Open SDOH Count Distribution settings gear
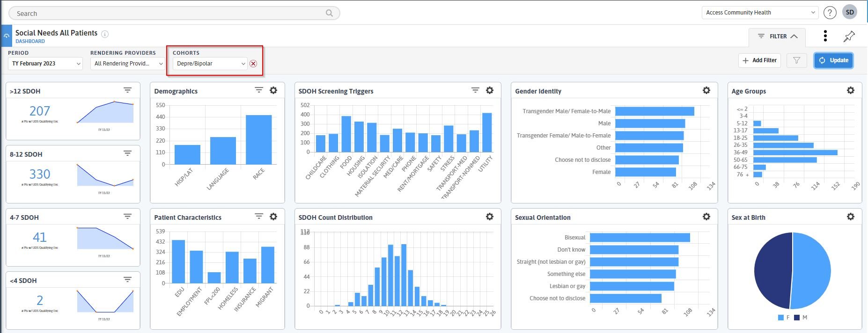The width and height of the screenshot is (868, 333). point(489,217)
